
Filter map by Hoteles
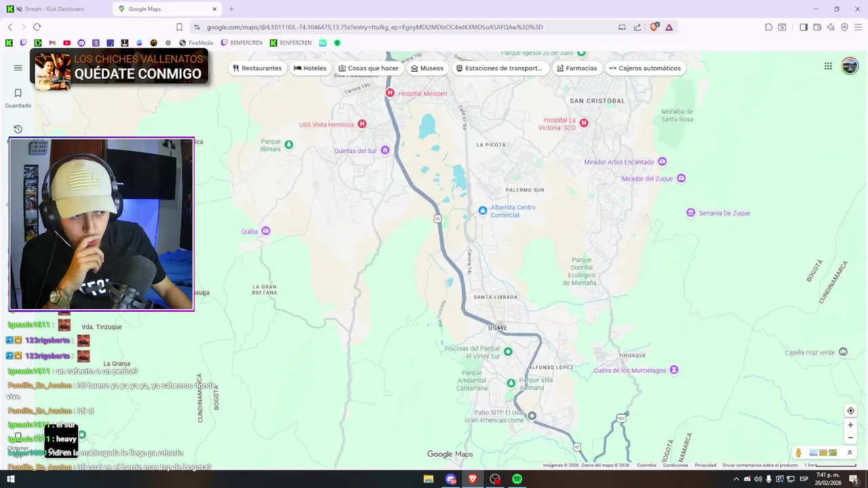click(x=310, y=68)
